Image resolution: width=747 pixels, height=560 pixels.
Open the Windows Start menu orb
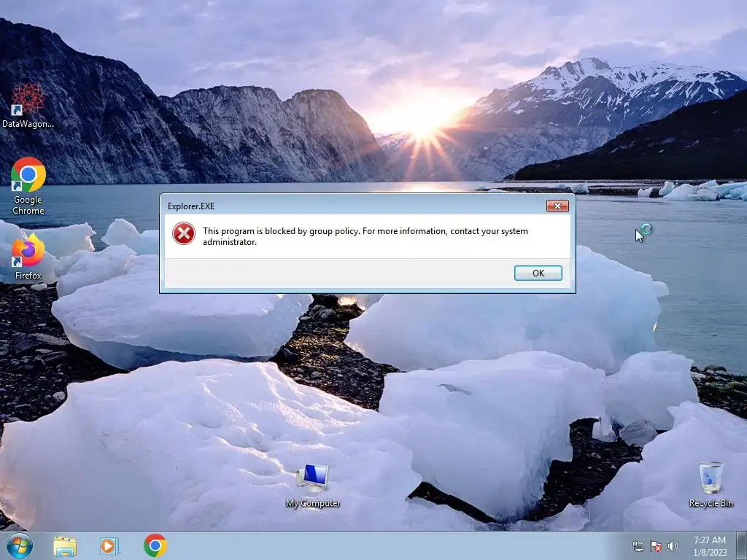point(19,545)
